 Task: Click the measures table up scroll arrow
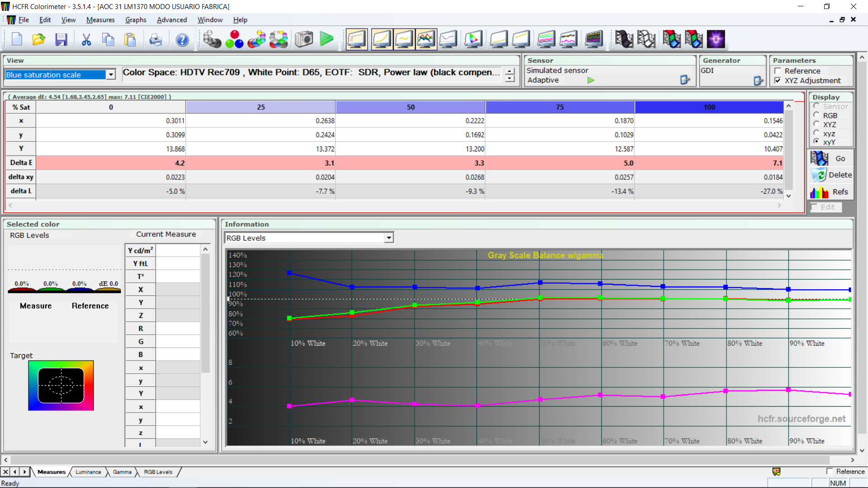(788, 105)
